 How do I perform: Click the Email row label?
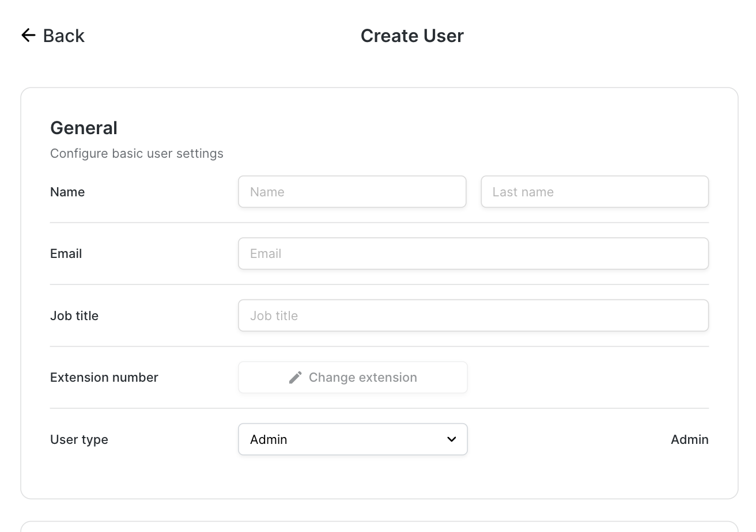click(x=66, y=254)
